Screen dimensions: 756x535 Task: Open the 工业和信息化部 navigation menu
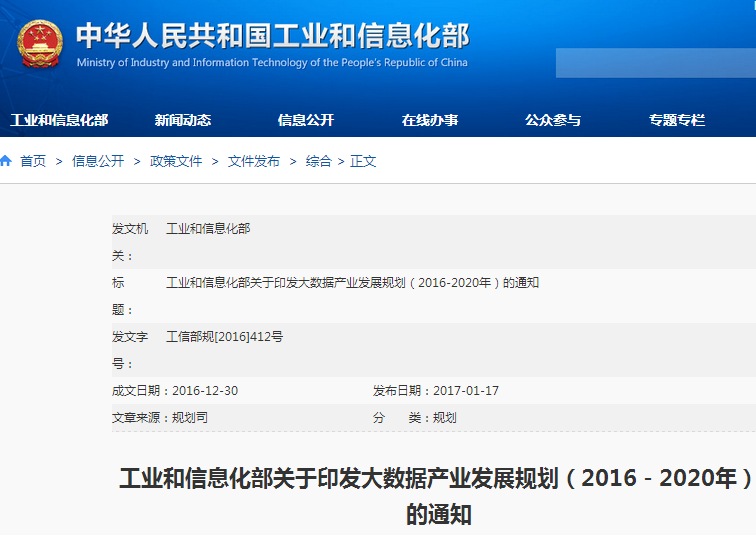[x=59, y=120]
